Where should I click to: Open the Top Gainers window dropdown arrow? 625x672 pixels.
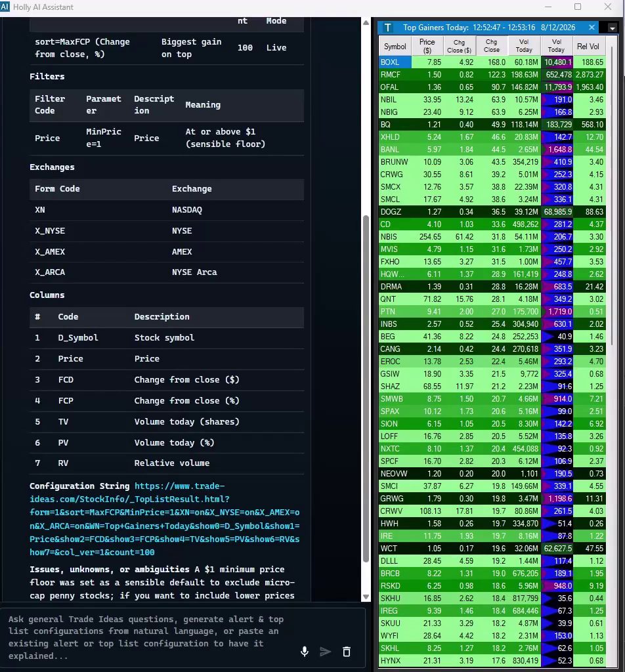(612, 28)
